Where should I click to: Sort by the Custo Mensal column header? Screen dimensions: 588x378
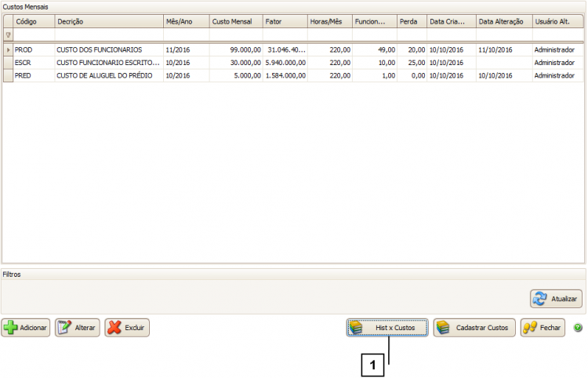pos(235,21)
